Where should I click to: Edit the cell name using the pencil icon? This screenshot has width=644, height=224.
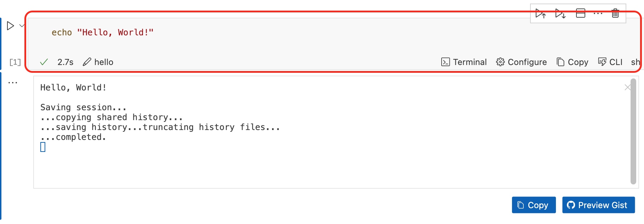(87, 61)
